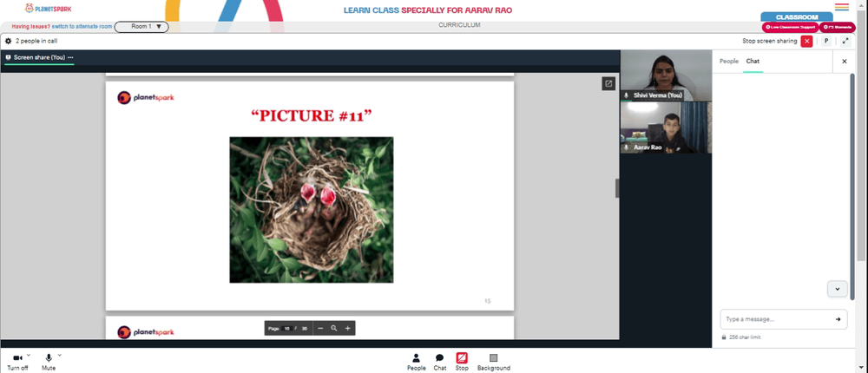Select the Screen share (You) tab
The width and height of the screenshot is (868, 373).
(39, 57)
